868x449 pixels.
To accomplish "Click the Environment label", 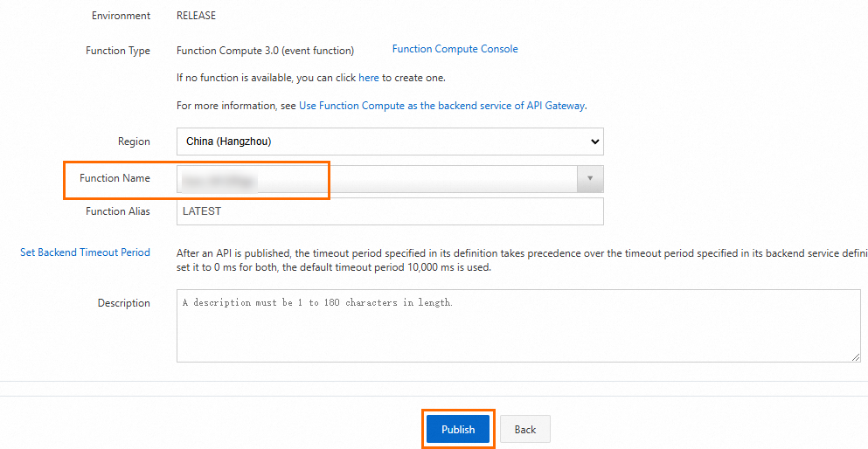I will pos(121,16).
